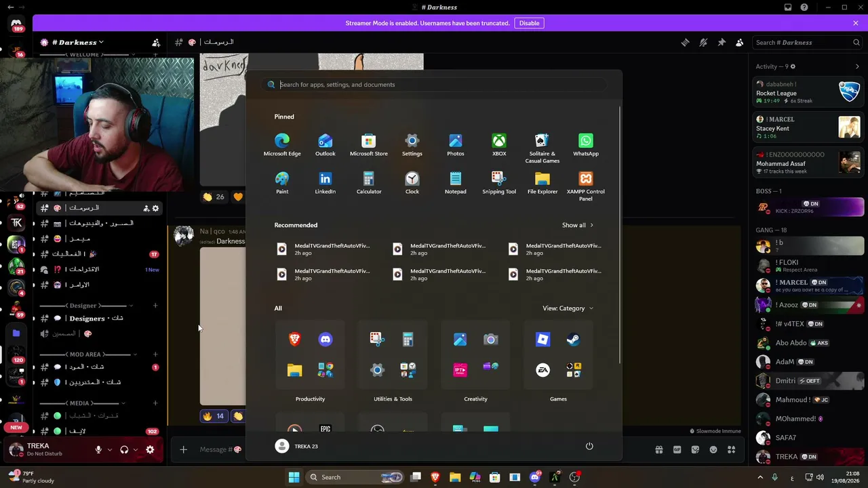Open File Explorer from pinned apps
Viewport: 868px width, 488px height.
[542, 183]
